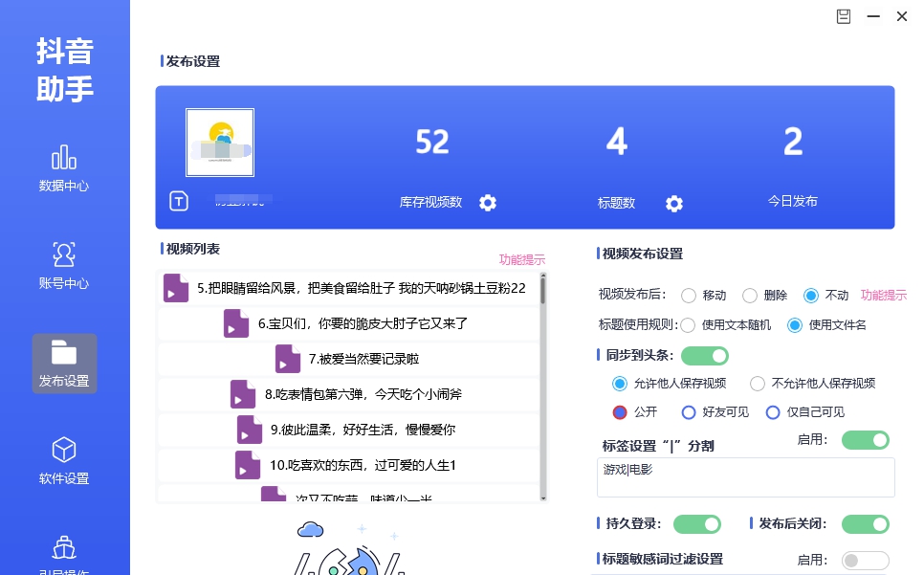Click the save disk icon in the title bar

(x=843, y=16)
